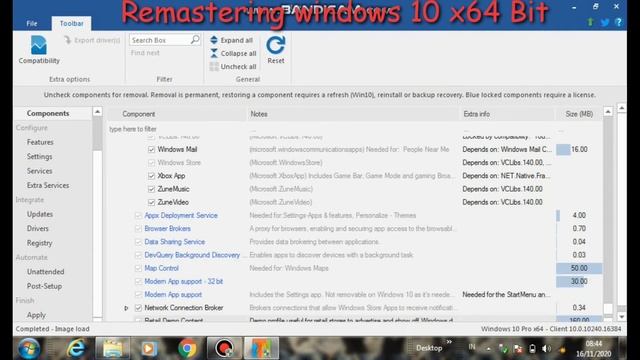Go to Updates under Integrate
The height and width of the screenshot is (360, 640).
40,214
